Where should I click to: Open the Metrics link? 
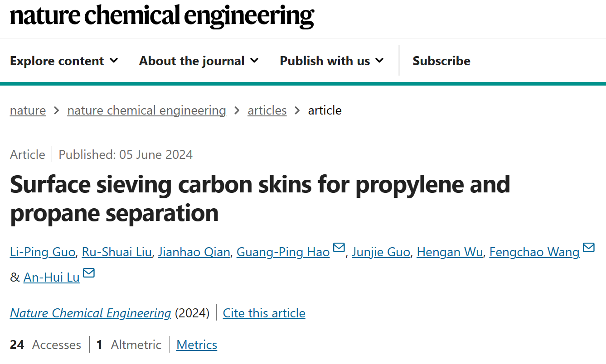(x=197, y=345)
